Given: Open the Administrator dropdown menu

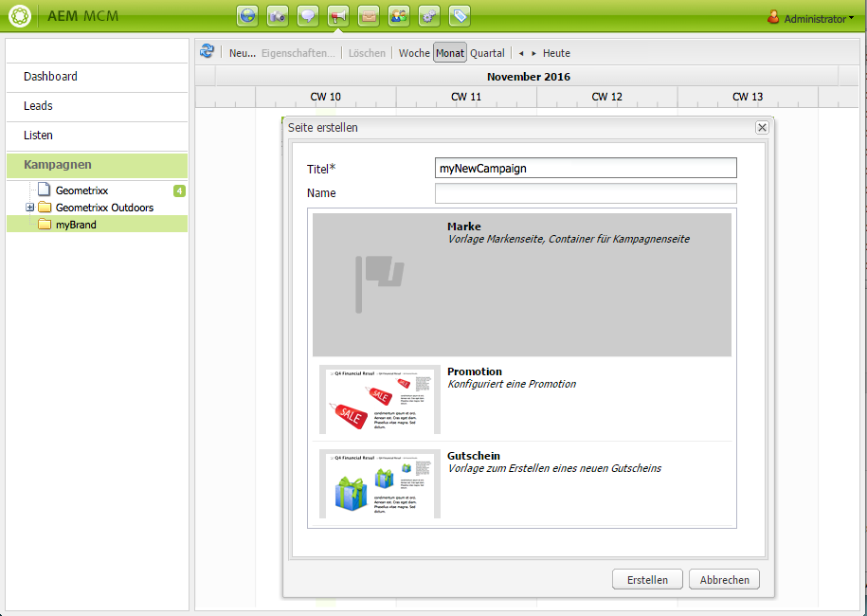Looking at the screenshot, I should 819,19.
